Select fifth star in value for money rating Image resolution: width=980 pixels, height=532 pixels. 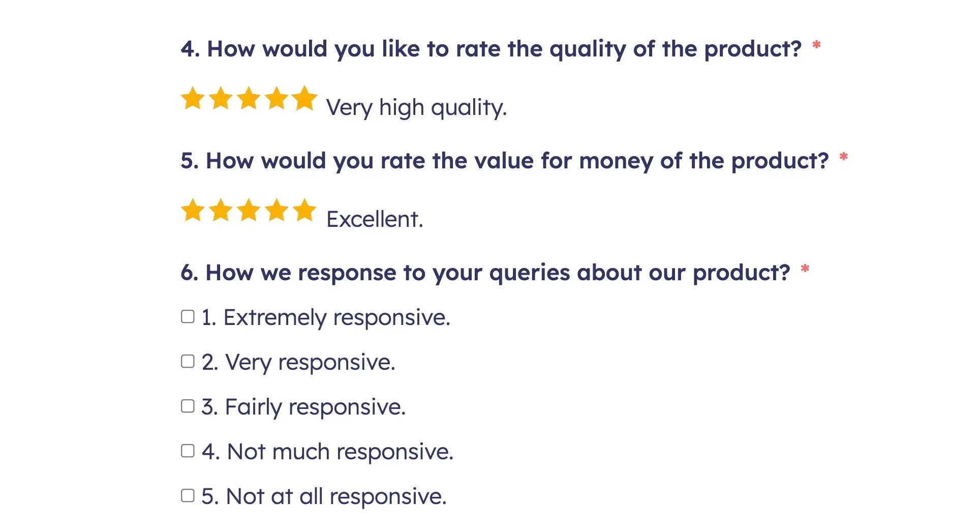305,210
